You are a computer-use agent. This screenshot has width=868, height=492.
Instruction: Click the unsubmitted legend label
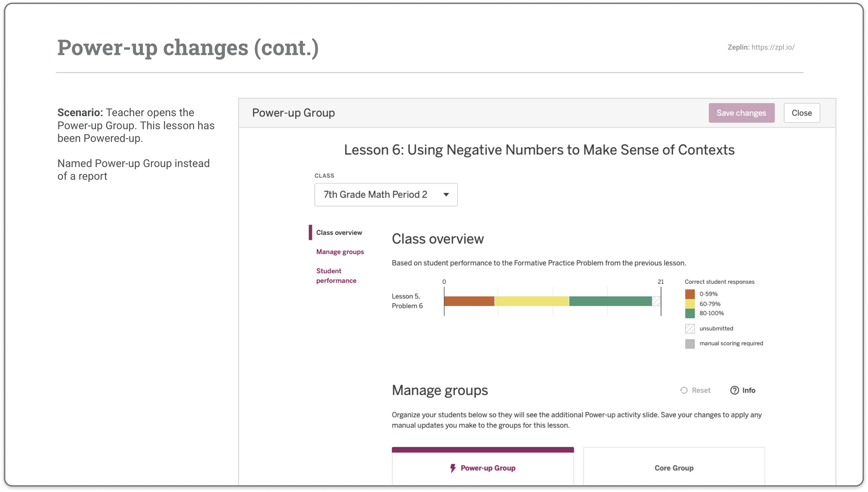(716, 328)
